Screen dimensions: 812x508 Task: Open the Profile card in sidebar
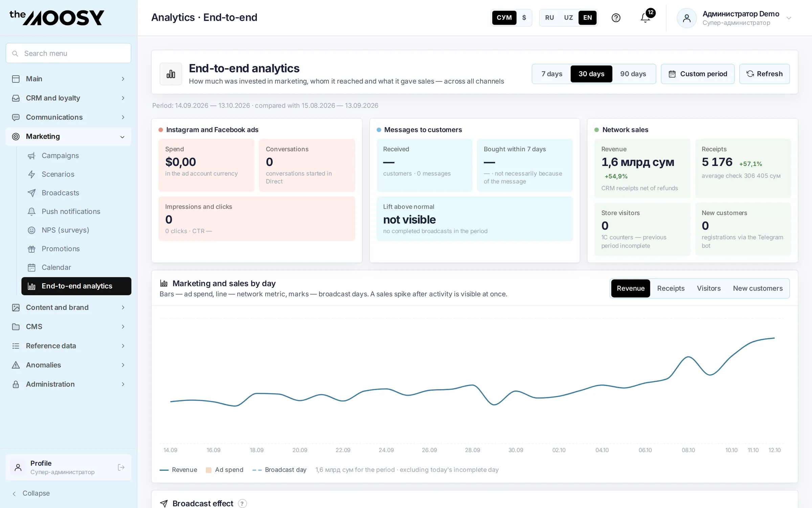tap(68, 467)
